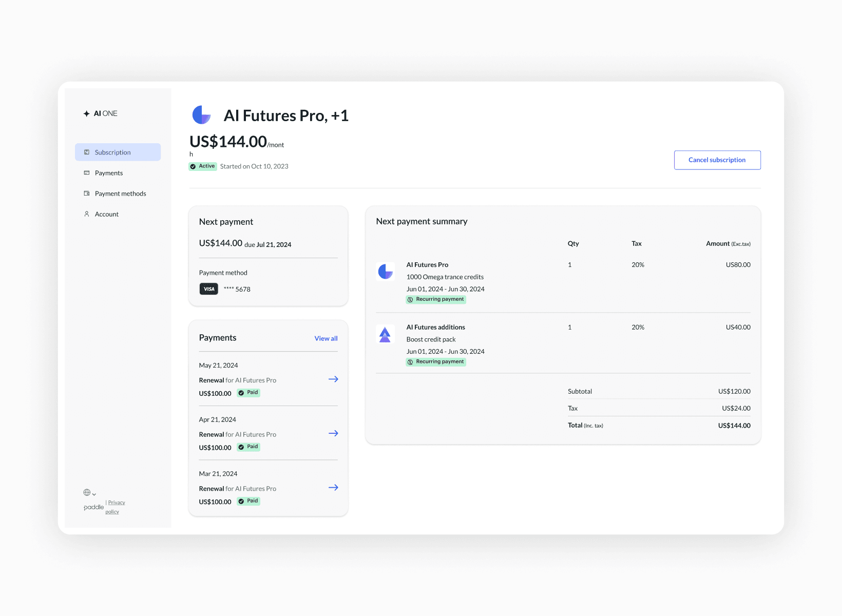Click the Payment methods wallet icon
Screen dimensions: 842x616
pos(87,193)
